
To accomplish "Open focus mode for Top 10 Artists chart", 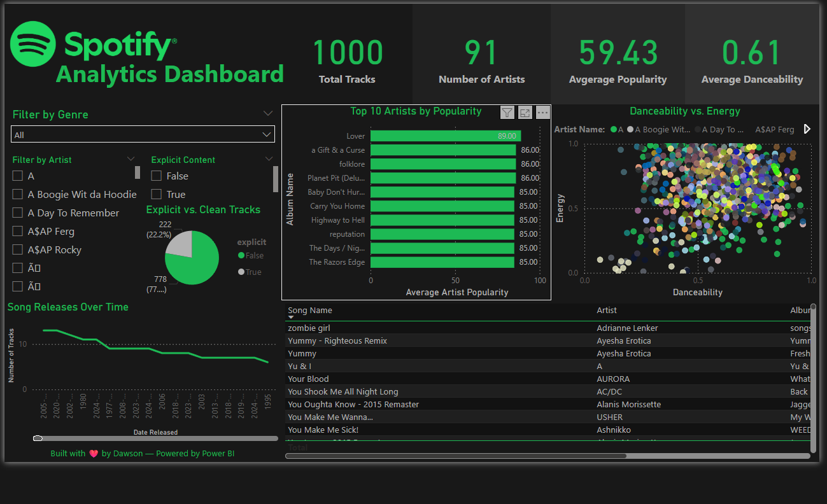I will click(x=525, y=113).
